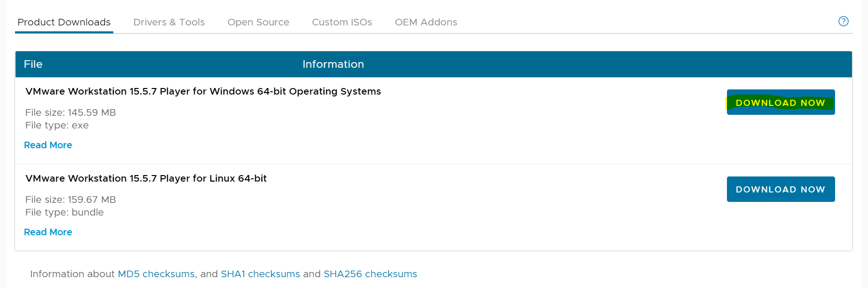
Task: Open the MD5 checksums link
Action: coord(156,274)
